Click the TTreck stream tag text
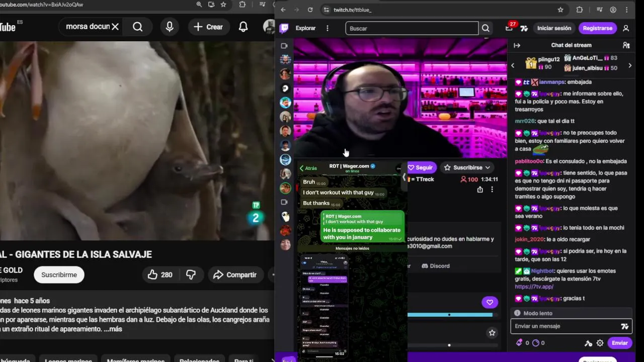The height and width of the screenshot is (362, 644). click(425, 179)
